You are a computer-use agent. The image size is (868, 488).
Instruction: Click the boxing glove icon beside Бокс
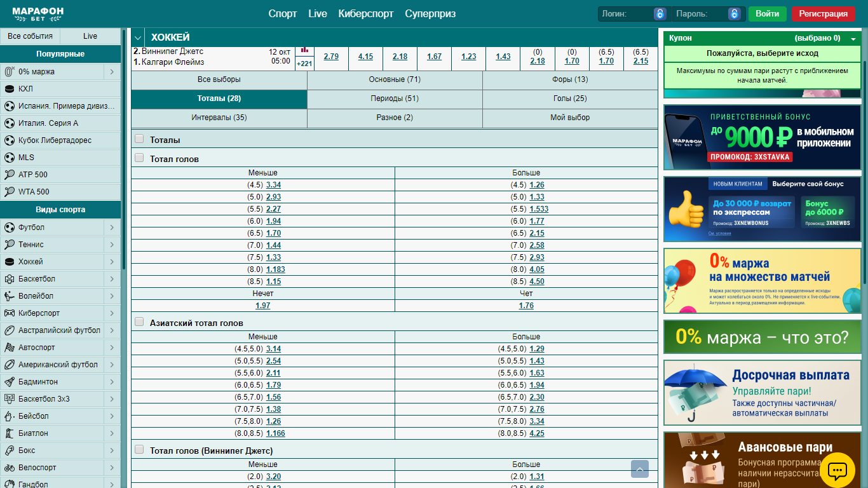click(10, 451)
